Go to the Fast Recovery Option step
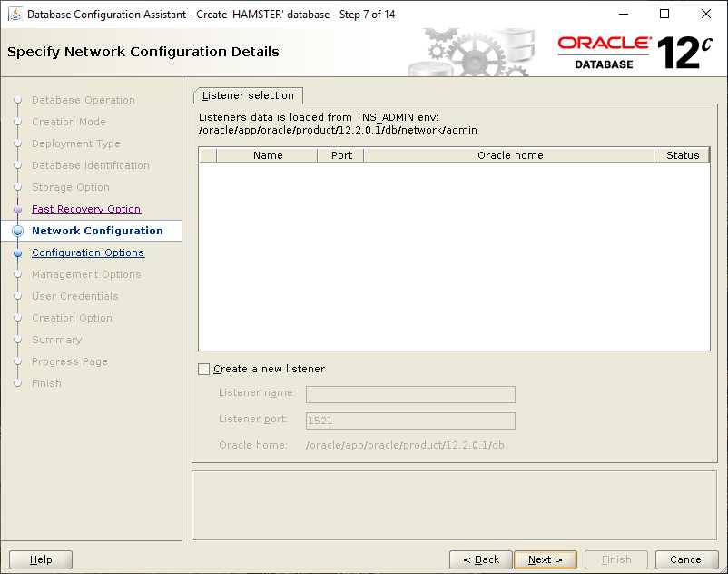 (x=86, y=209)
